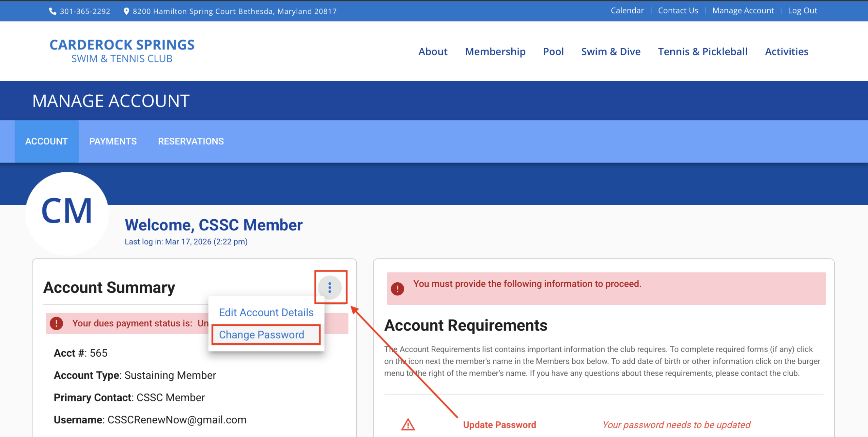Screen dimensions: 868x437
Task: Open Contact Us in the top bar
Action: click(x=678, y=11)
